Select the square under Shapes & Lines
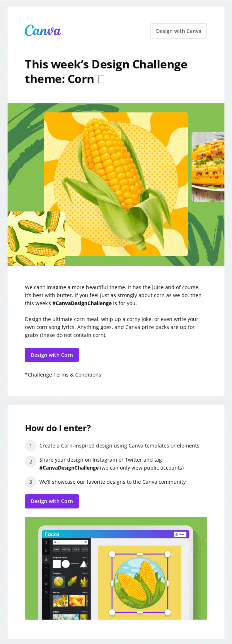Screen dimensions: 232x644 (x=57, y=564)
